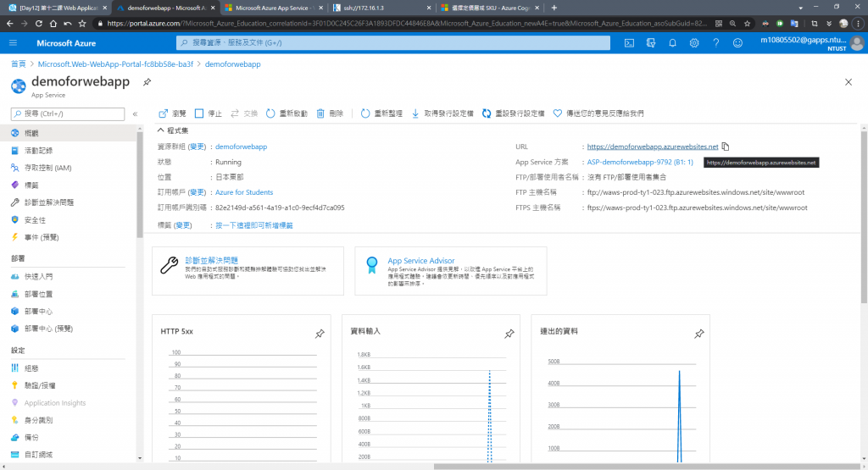Open https://demoforwebapp.azurewebsites.net URL link
Viewport: 868px width, 470px height.
[x=653, y=147]
